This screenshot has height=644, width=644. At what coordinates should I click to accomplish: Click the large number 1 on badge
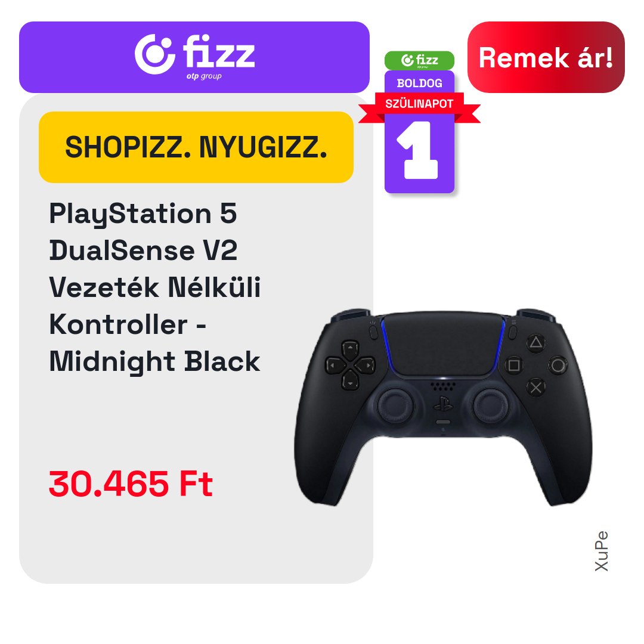point(418,150)
